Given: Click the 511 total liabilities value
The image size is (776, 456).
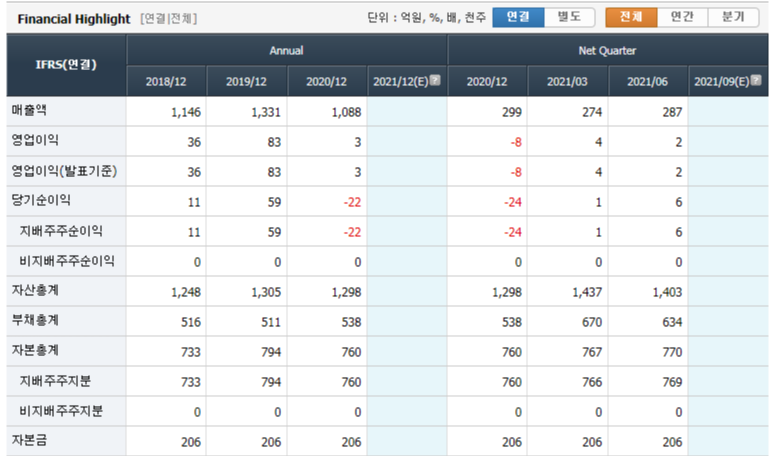Looking at the screenshot, I should (x=271, y=322).
